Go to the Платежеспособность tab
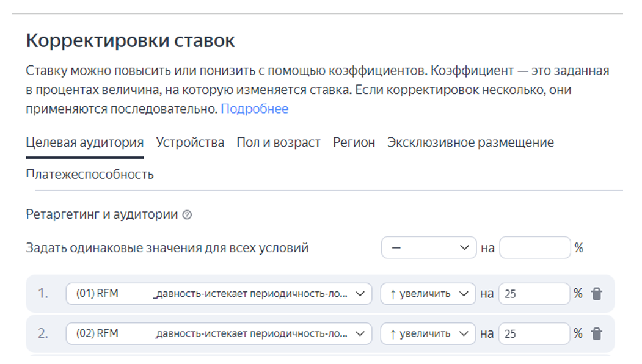This screenshot has height=364, width=642. [x=90, y=175]
